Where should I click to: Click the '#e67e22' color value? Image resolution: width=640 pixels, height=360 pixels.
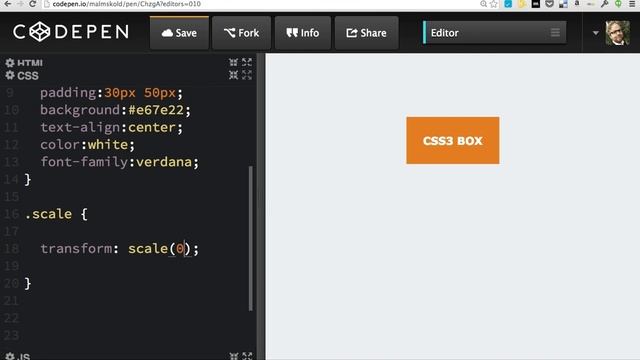[156, 110]
